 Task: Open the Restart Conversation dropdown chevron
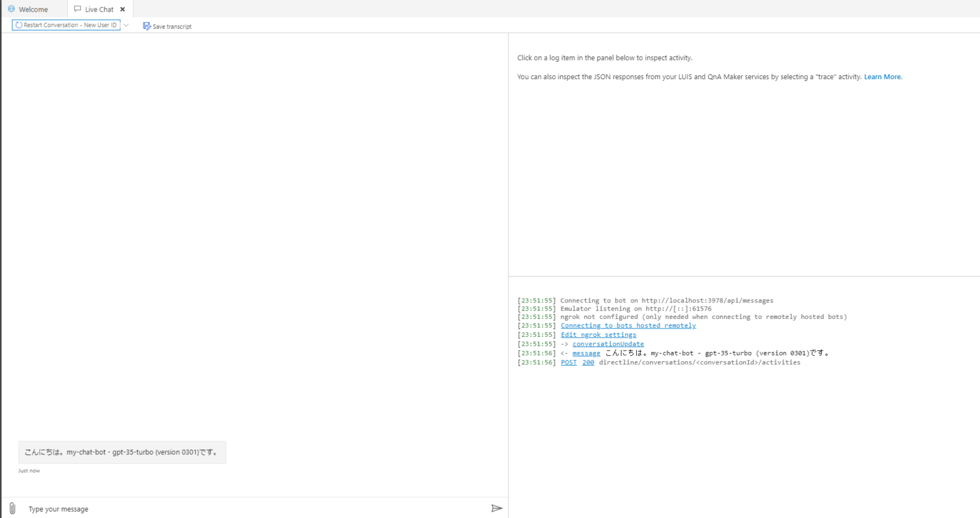126,25
